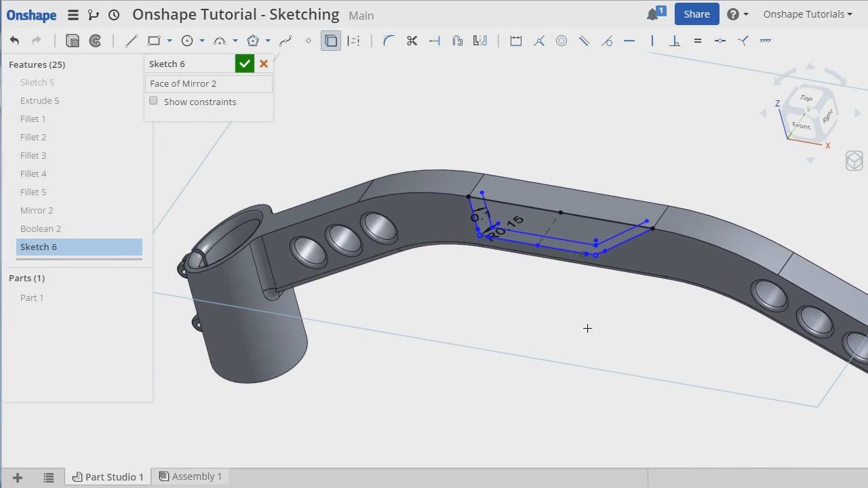
Task: Open the Extrude feature tool
Action: [73, 41]
